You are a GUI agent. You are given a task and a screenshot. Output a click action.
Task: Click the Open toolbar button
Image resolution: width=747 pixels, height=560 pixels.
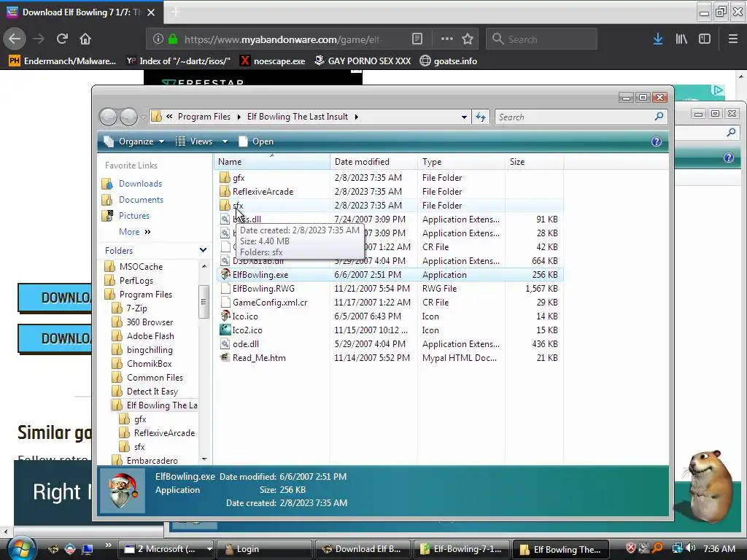[256, 141]
